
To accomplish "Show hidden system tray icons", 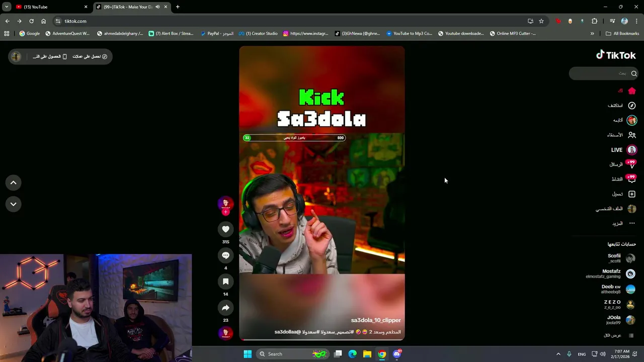I will (x=558, y=354).
